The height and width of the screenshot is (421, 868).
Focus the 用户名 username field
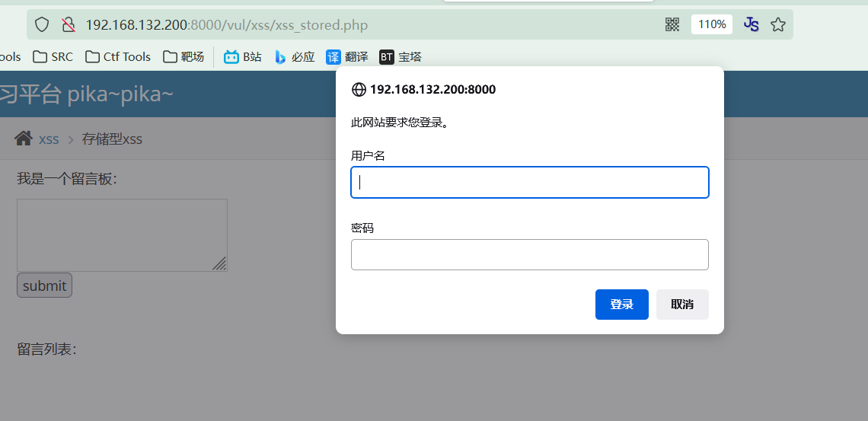529,183
